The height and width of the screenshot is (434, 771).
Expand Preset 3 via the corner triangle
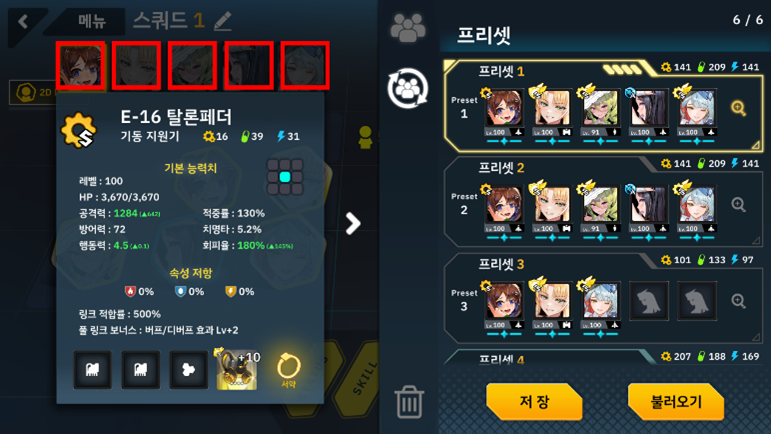pos(756,337)
